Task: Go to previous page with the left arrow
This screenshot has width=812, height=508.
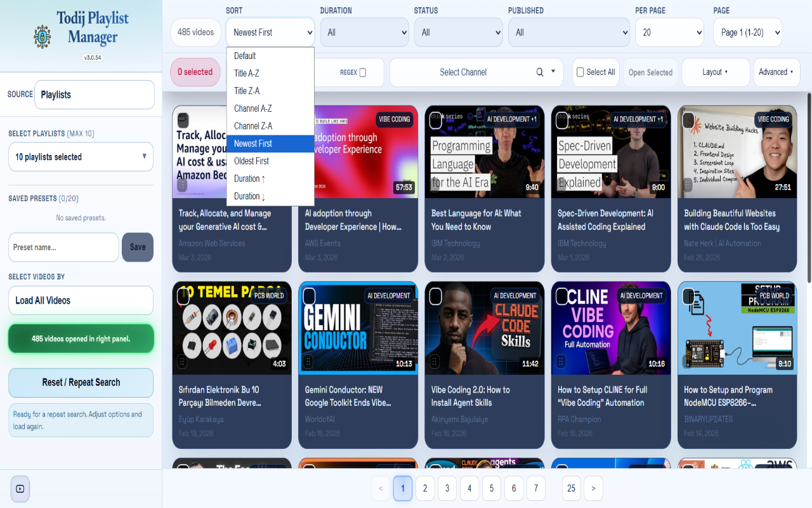Action: pyautogui.click(x=381, y=488)
